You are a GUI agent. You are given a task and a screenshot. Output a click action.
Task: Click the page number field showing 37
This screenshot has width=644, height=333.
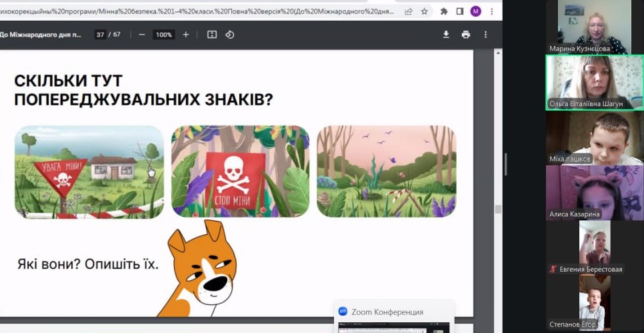(x=100, y=35)
